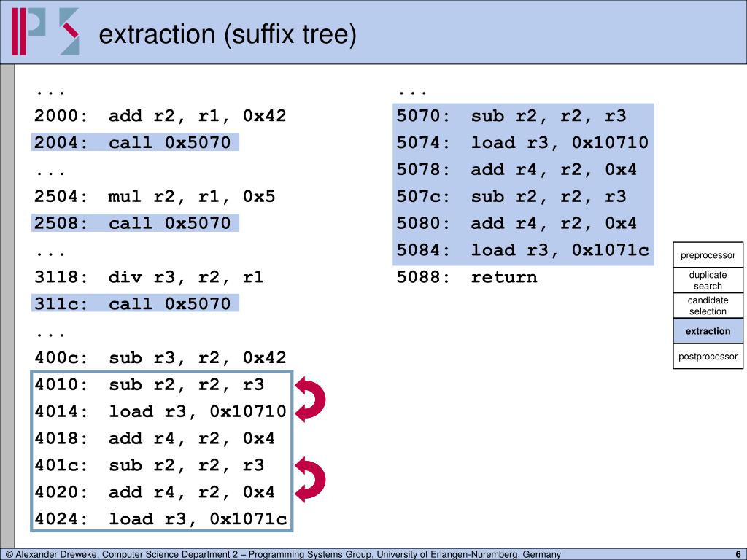This screenshot has height=560, width=747.
Task: Select the preprocessor stage box
Action: pos(708,255)
